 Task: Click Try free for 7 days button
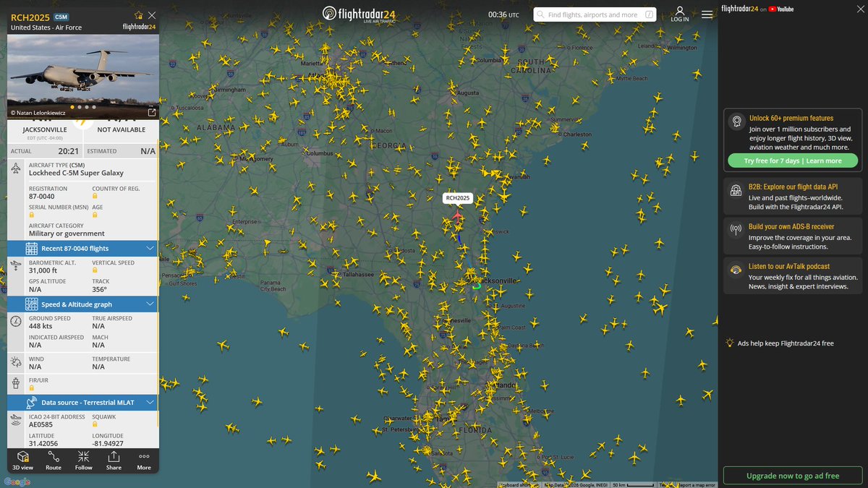[x=793, y=160]
